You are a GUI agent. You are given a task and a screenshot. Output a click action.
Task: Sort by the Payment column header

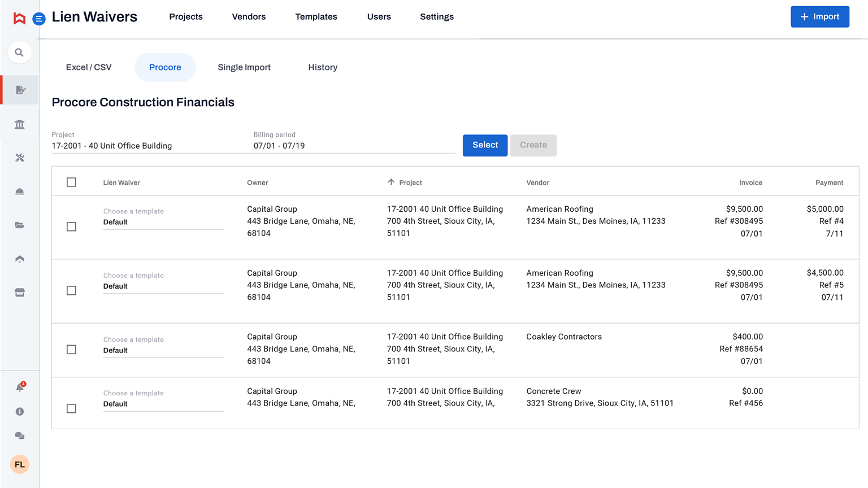[829, 182]
